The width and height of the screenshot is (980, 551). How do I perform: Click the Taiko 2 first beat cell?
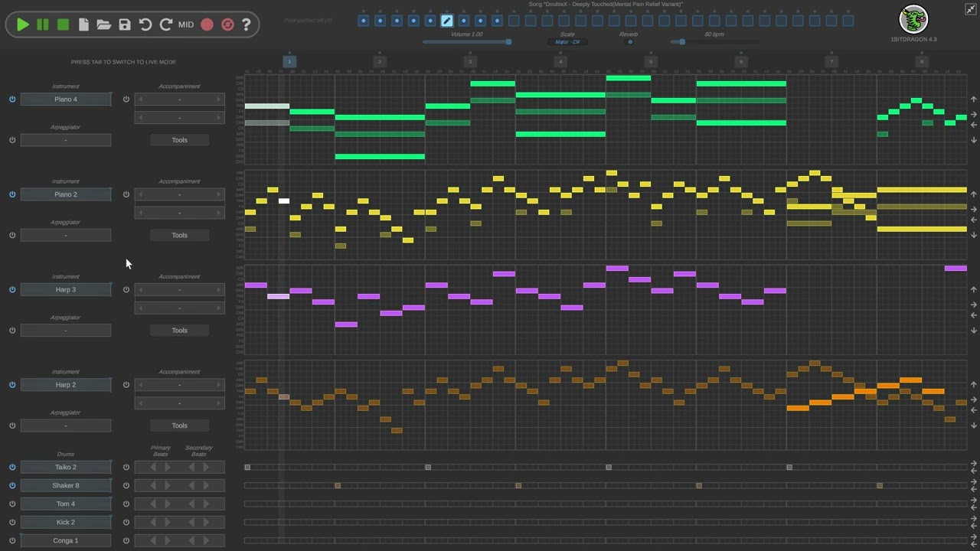[247, 467]
